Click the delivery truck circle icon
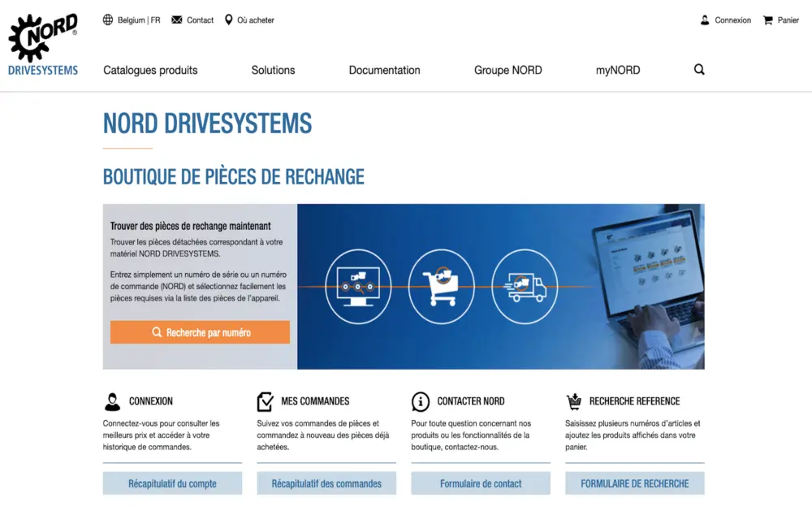The height and width of the screenshot is (511, 812). pos(525,287)
